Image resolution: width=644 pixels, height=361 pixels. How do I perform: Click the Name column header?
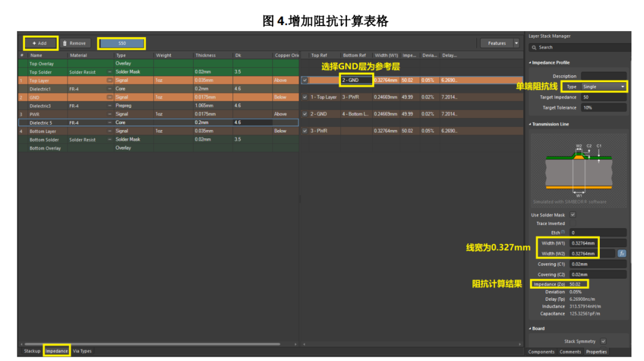(x=47, y=55)
